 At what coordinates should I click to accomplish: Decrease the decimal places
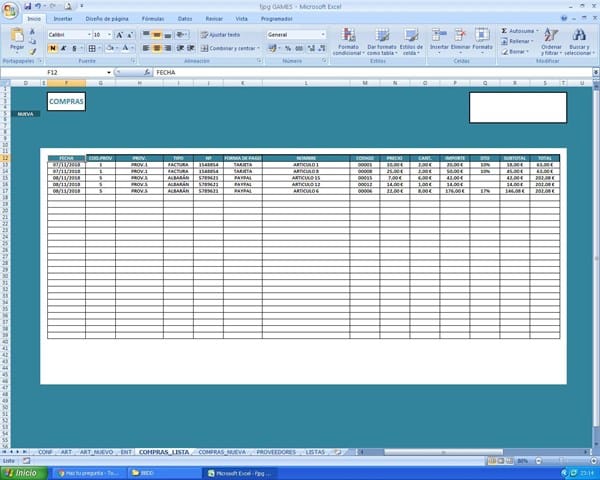click(322, 48)
